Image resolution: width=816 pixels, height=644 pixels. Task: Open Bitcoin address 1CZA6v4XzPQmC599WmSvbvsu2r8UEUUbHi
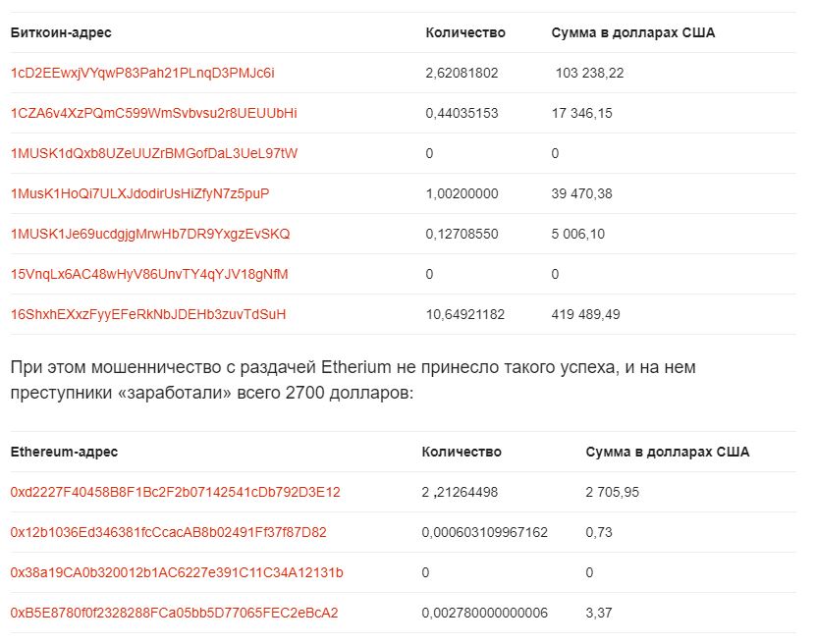153,113
